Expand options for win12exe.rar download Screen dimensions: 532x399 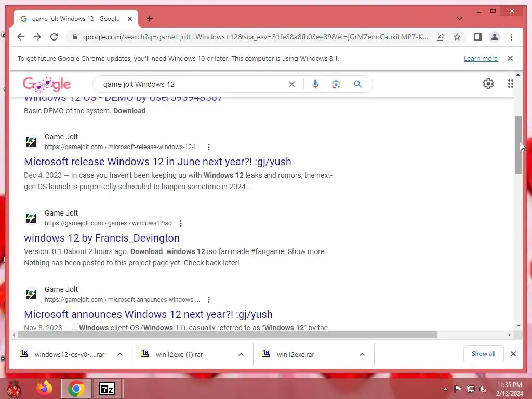[362, 354]
